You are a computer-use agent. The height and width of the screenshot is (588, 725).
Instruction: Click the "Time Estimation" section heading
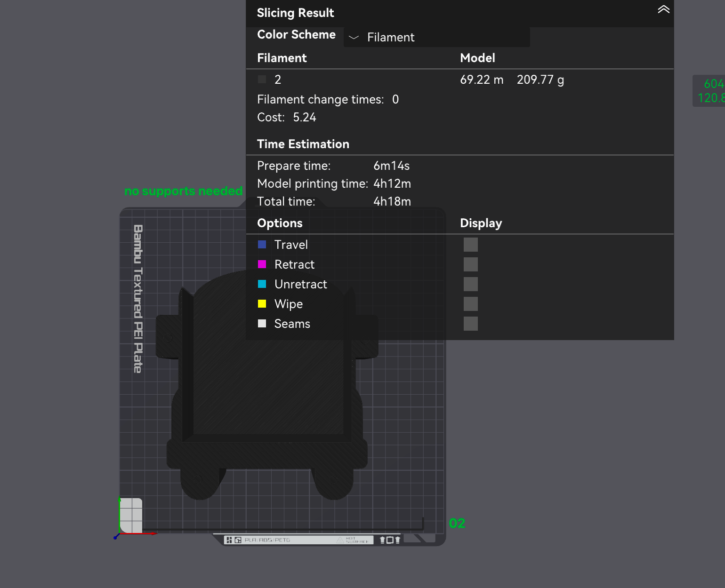click(x=303, y=144)
